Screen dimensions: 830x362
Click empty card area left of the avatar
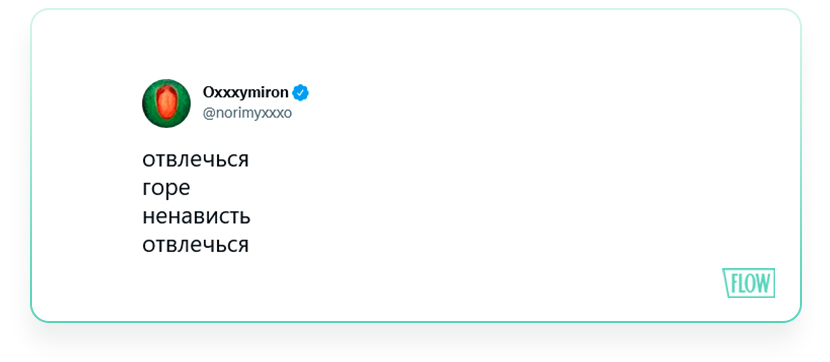[x=85, y=103]
